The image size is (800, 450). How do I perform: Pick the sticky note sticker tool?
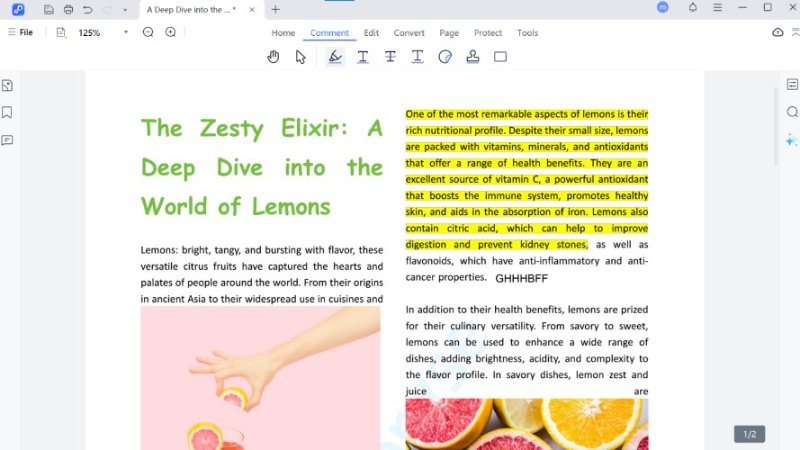click(x=445, y=57)
